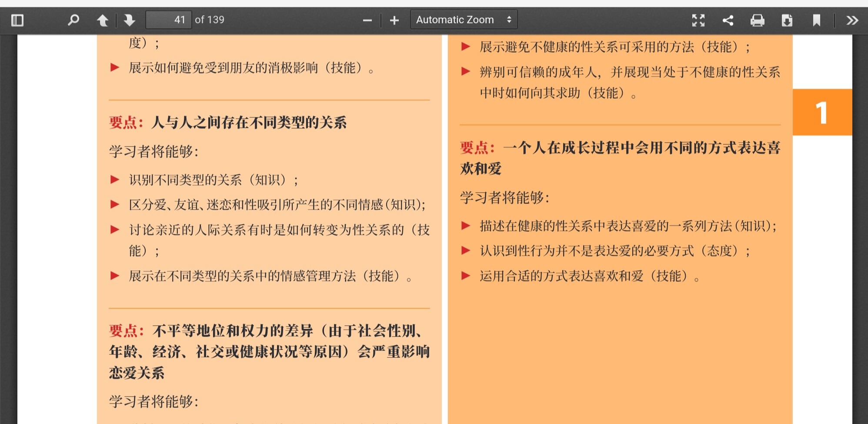
Task: Click the bullet 识别不同类型的关系（知识）
Action: [213, 180]
